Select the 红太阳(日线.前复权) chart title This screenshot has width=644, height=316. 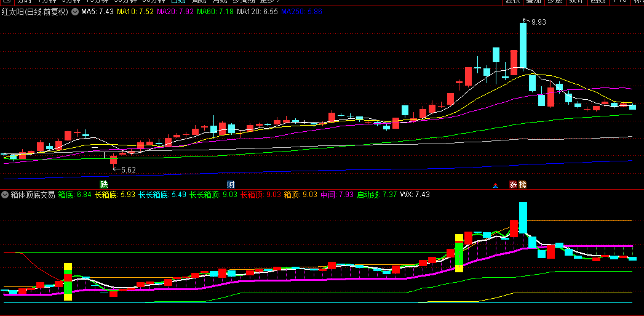click(x=35, y=12)
